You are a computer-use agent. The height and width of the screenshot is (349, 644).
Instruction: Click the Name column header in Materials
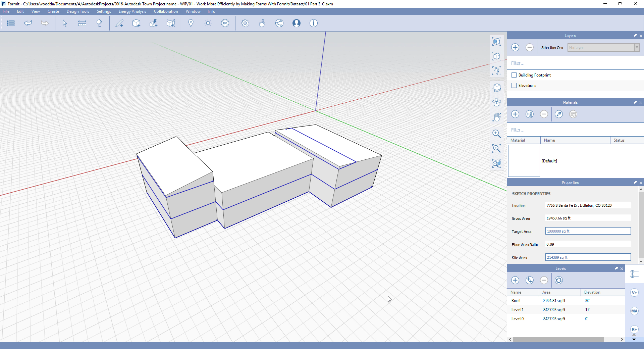pyautogui.click(x=575, y=140)
